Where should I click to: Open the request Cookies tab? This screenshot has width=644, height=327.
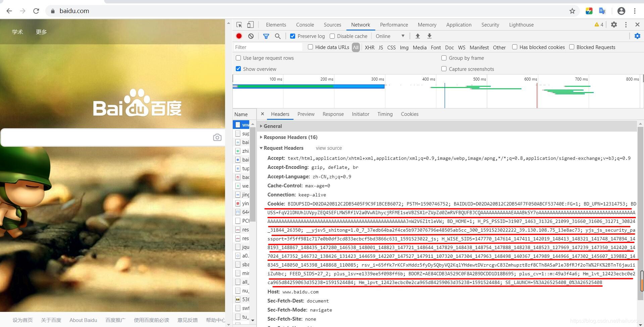click(x=410, y=114)
